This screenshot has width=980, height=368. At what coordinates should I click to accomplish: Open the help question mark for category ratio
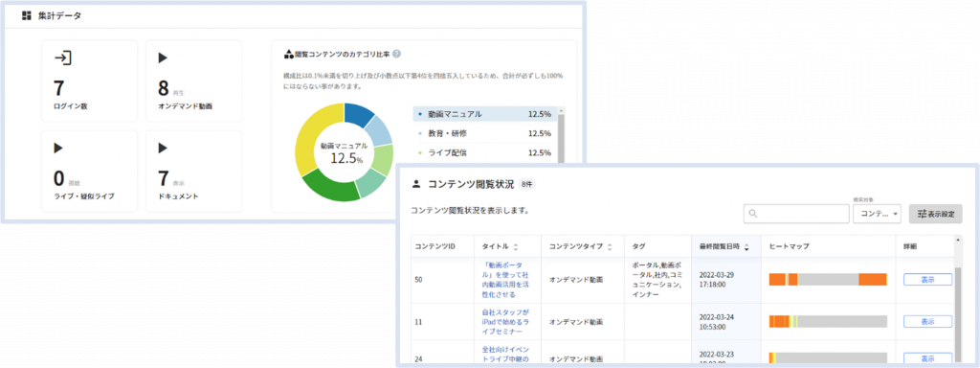397,55
